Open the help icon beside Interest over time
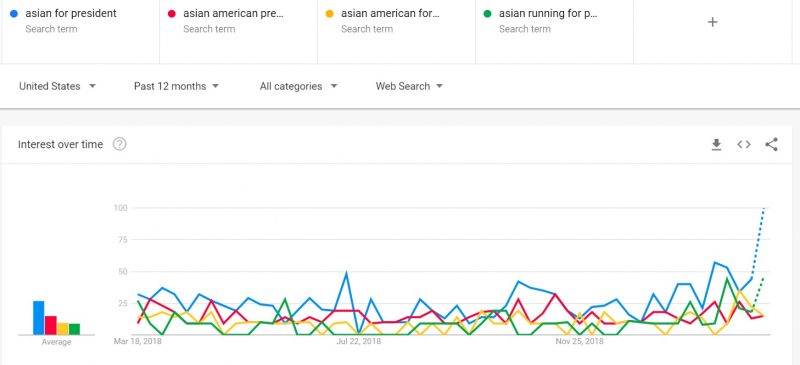 [119, 144]
